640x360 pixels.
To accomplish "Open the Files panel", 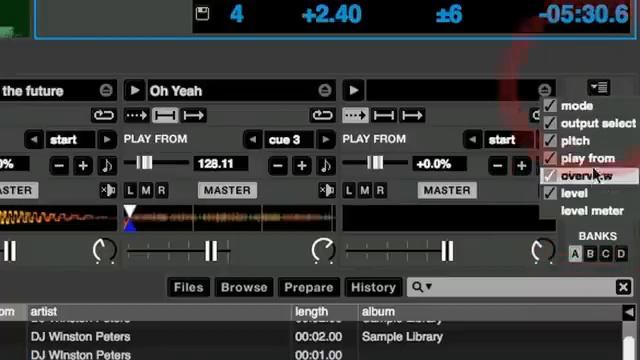I will tap(188, 287).
